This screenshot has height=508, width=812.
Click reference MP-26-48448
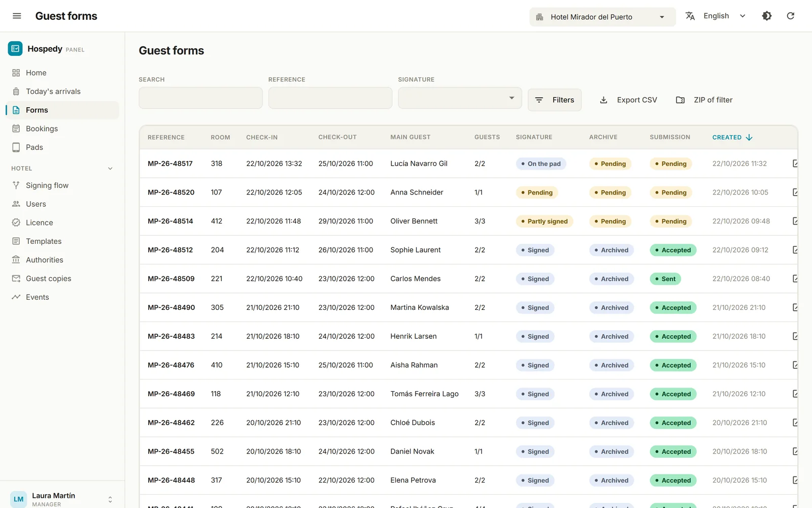171,480
